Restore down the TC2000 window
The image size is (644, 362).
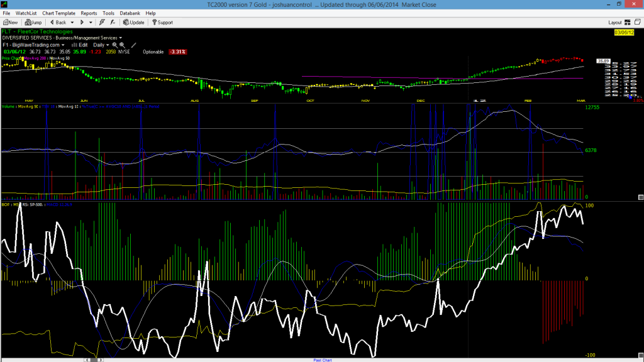619,4
